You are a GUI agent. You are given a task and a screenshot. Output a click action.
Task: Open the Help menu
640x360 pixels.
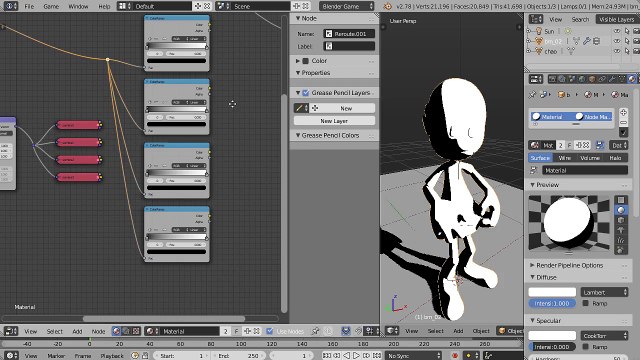(104, 6)
